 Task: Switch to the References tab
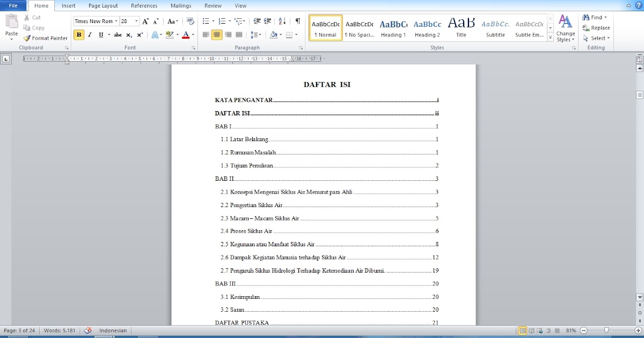click(144, 5)
